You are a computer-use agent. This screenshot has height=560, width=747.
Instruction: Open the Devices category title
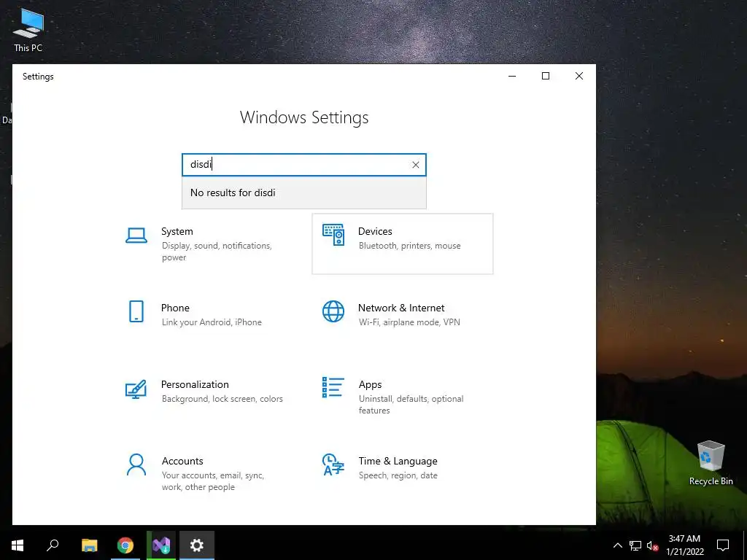(375, 231)
